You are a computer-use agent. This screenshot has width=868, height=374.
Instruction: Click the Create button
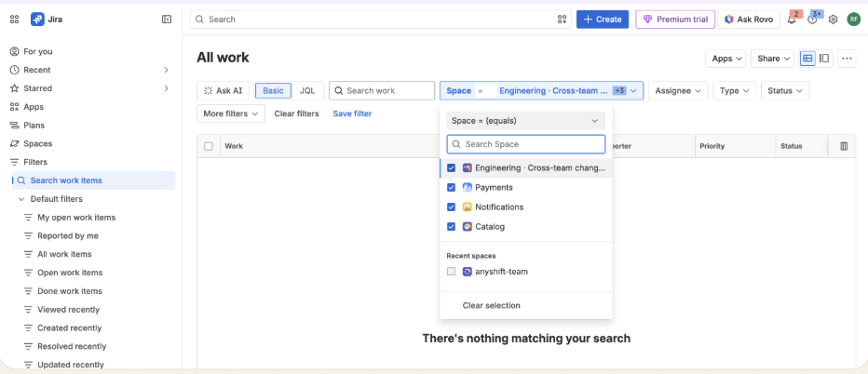click(603, 20)
